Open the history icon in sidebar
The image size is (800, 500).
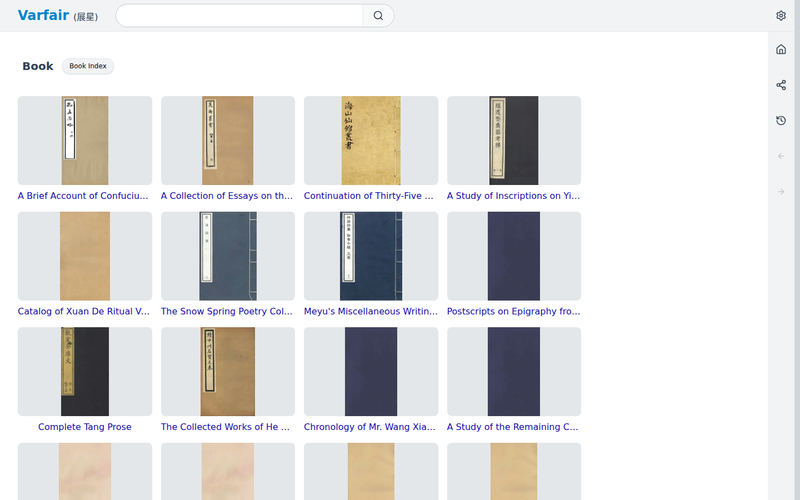coord(781,120)
